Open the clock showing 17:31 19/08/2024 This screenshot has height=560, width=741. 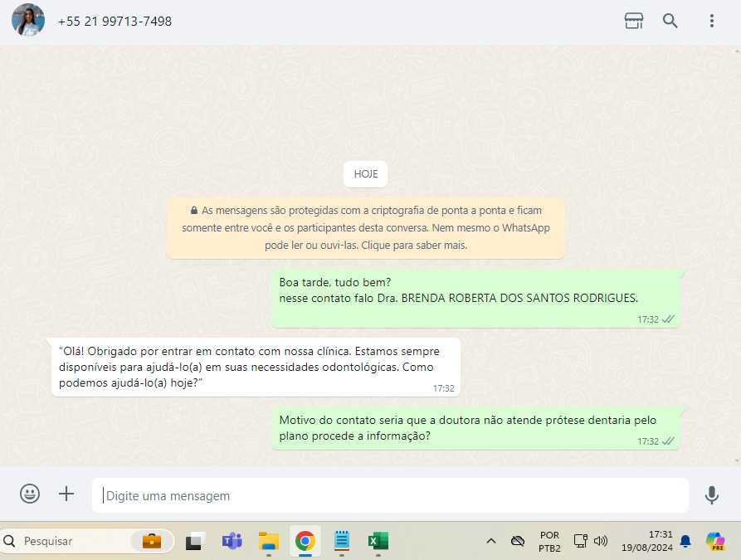click(x=648, y=542)
